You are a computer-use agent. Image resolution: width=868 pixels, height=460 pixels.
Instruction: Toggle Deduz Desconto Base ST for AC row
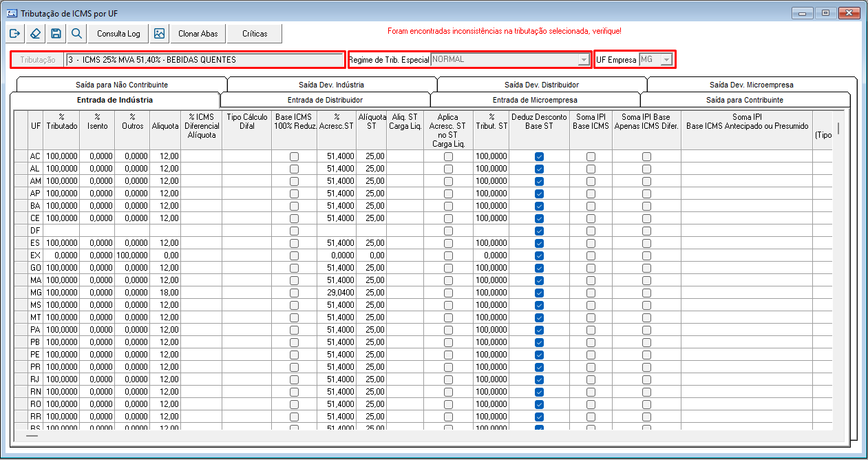(539, 156)
